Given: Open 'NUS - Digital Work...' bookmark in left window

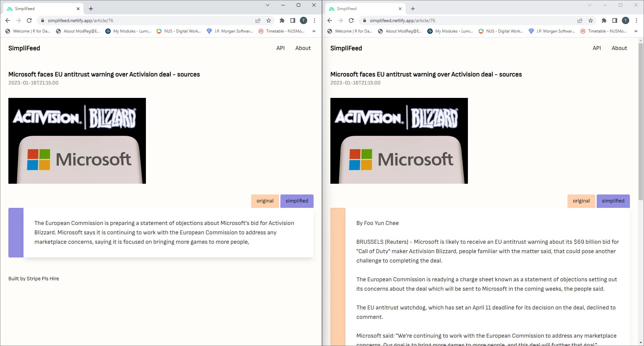Looking at the screenshot, I should point(179,31).
